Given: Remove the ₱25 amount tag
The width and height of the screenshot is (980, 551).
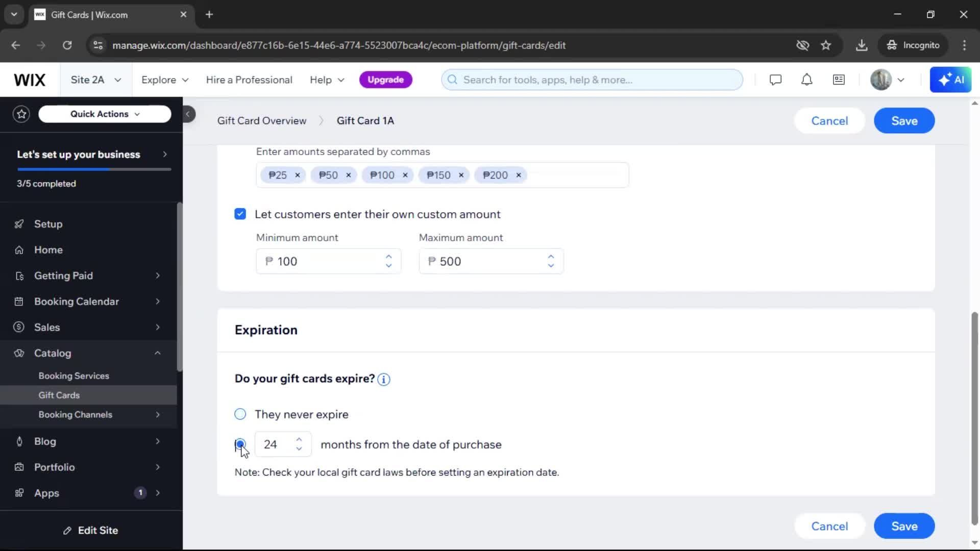Looking at the screenshot, I should coord(298,175).
